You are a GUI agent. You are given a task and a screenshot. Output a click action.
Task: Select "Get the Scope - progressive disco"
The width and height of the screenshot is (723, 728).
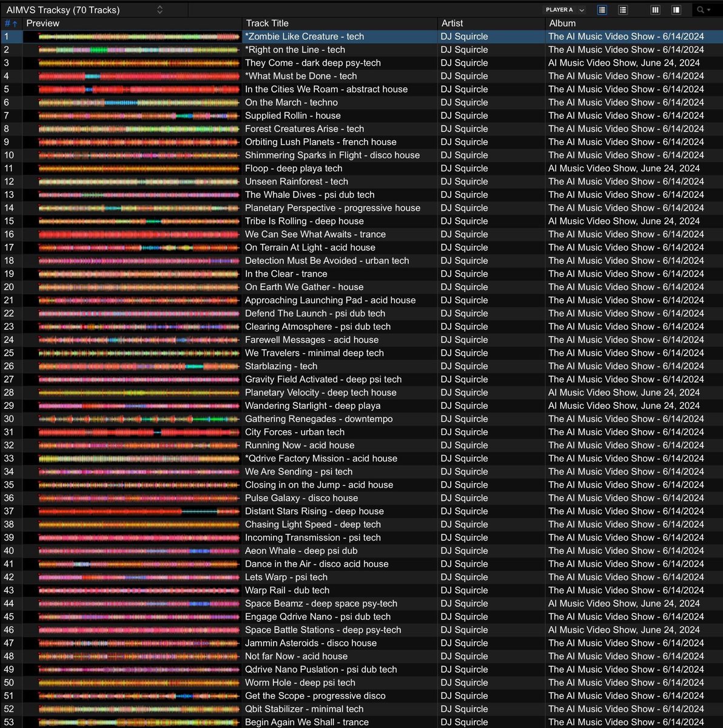(315, 696)
